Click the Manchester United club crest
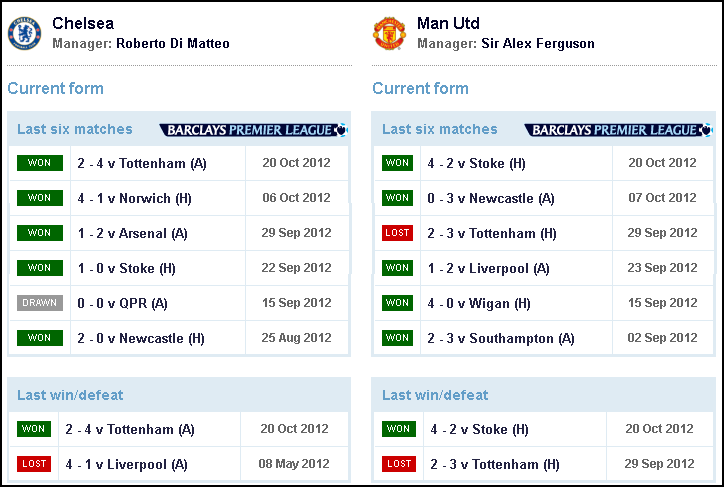Screen dimensions: 724x487 [389, 33]
